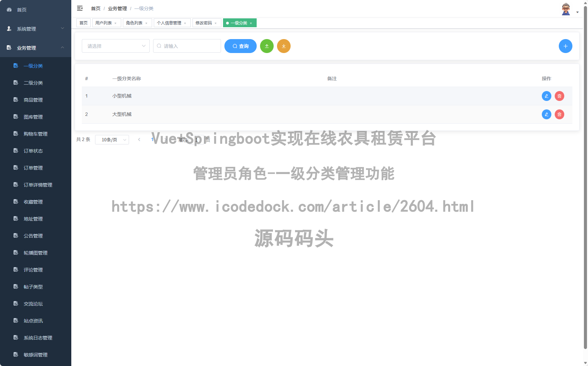The width and height of the screenshot is (588, 366).
Task: Click the green upload icon in the toolbar
Action: 267,46
